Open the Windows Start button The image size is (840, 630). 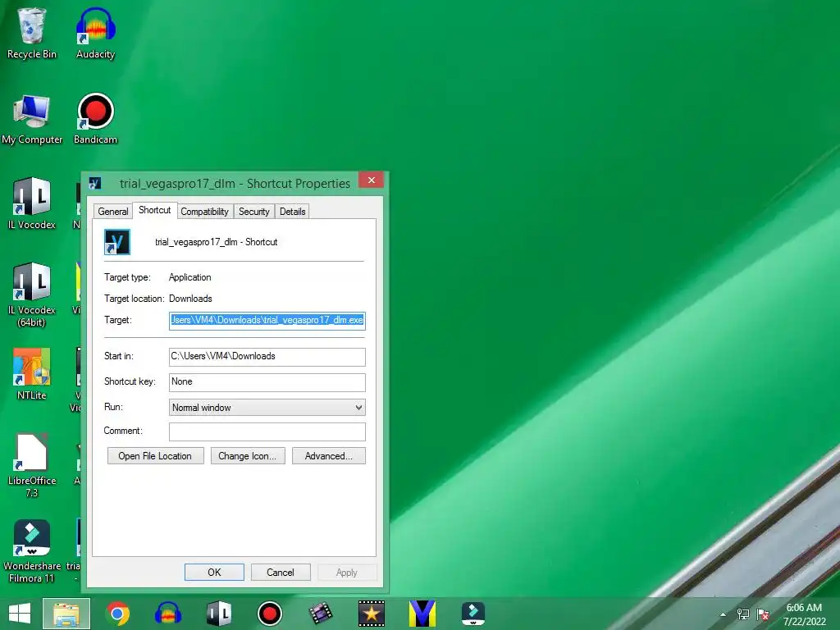20,614
